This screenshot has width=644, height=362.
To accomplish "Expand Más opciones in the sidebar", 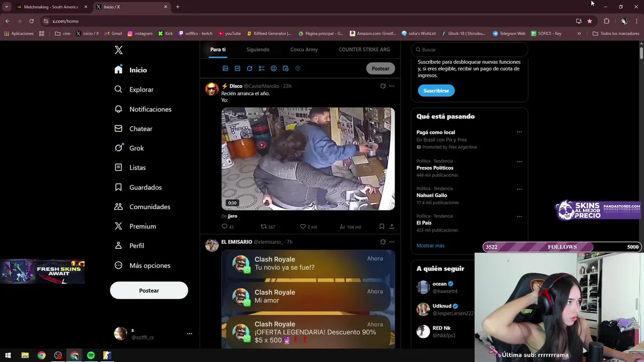I will (142, 265).
